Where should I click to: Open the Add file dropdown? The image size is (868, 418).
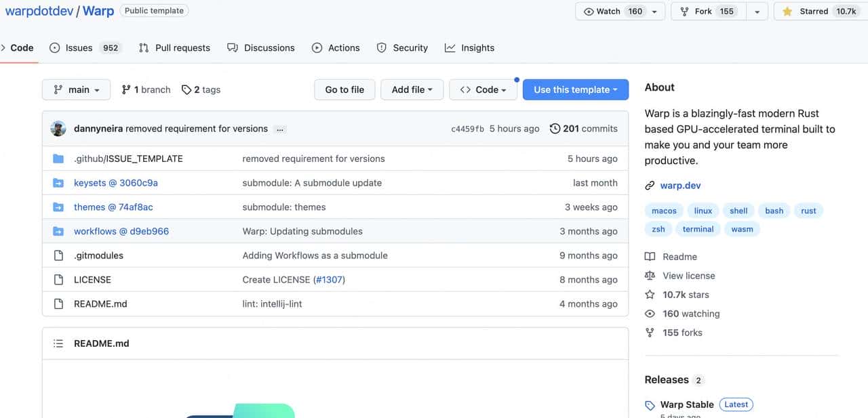click(412, 89)
